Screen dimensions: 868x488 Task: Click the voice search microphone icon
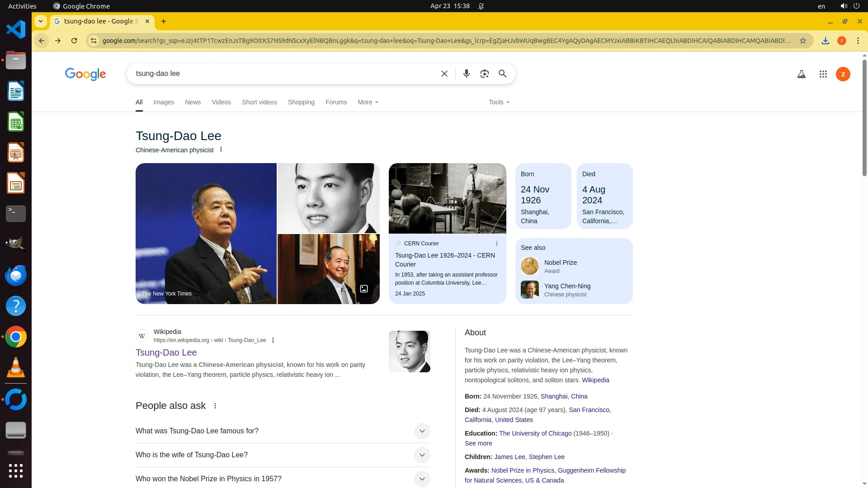[x=466, y=74]
